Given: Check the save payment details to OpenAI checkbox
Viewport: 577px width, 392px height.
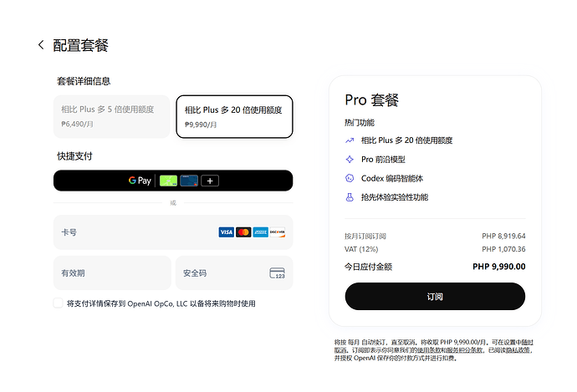Looking at the screenshot, I should pyautogui.click(x=59, y=303).
